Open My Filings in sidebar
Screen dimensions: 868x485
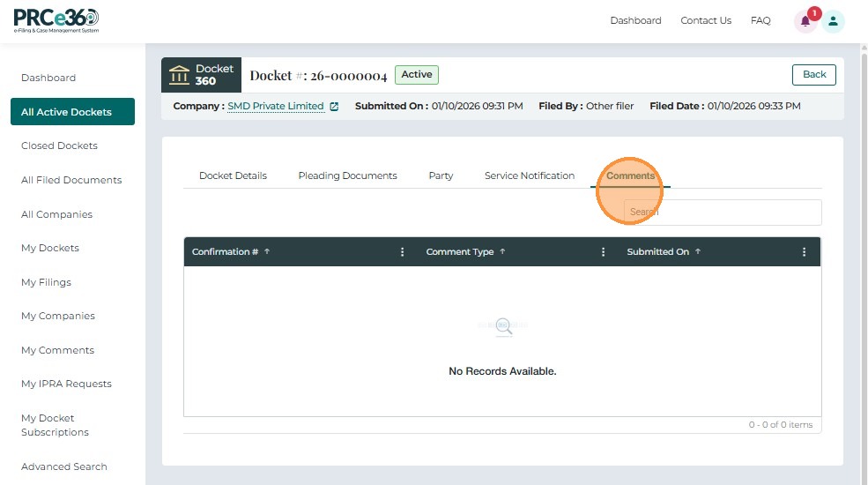coord(46,282)
